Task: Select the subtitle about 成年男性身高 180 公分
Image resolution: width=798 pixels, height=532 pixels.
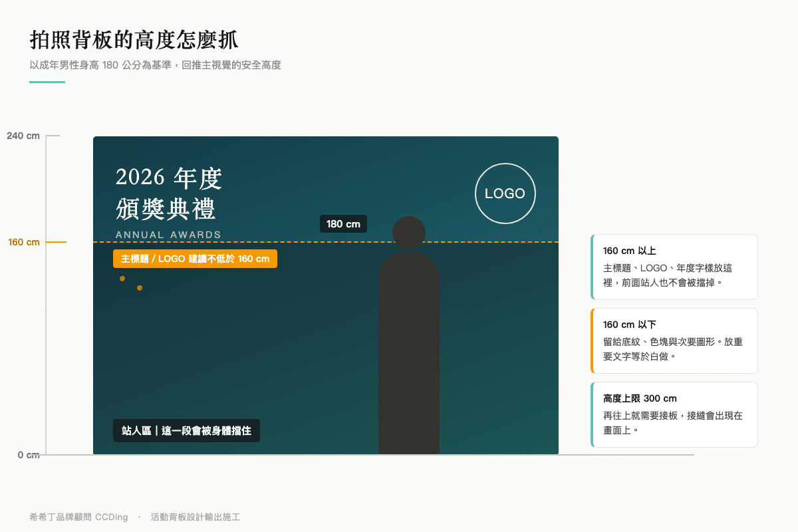Action: pos(156,65)
